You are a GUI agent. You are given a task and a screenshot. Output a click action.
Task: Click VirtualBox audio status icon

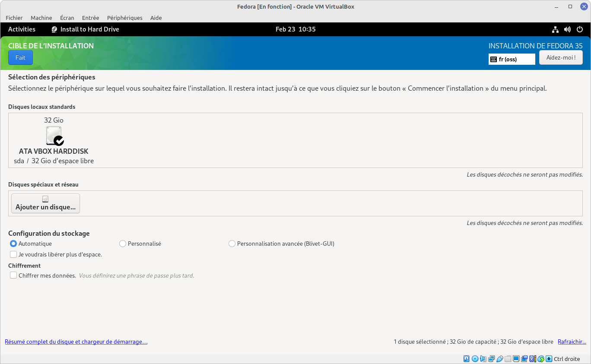pyautogui.click(x=483, y=359)
